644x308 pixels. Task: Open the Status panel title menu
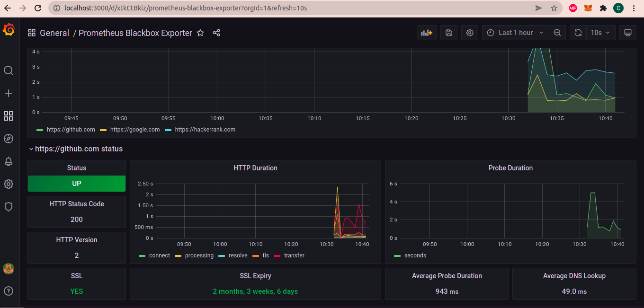pos(77,168)
